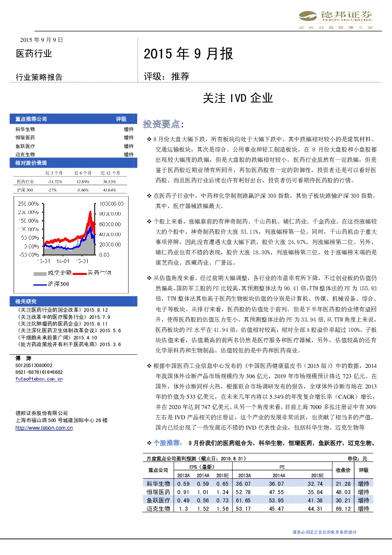The width and height of the screenshot is (392, 555).
Task: Select the 评级：推荐 rating line
Action: (166, 76)
